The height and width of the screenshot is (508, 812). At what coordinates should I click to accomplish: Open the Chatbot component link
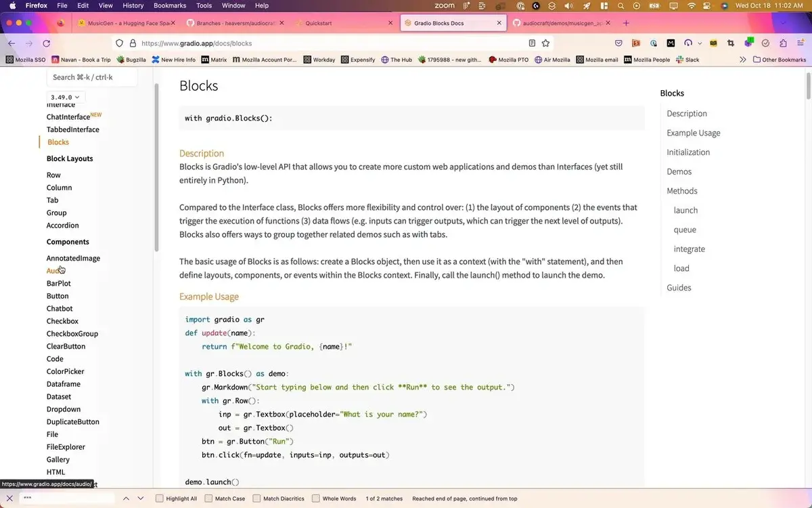tap(60, 309)
